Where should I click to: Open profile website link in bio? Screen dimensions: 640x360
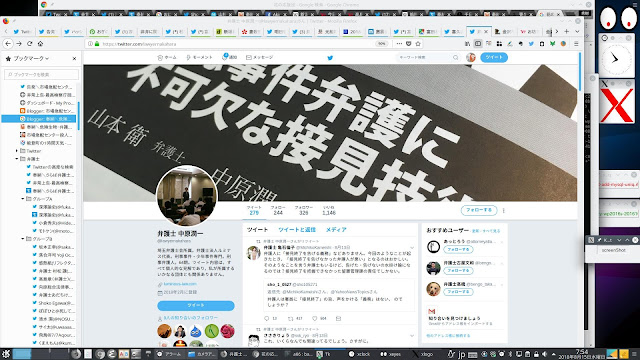point(180,284)
